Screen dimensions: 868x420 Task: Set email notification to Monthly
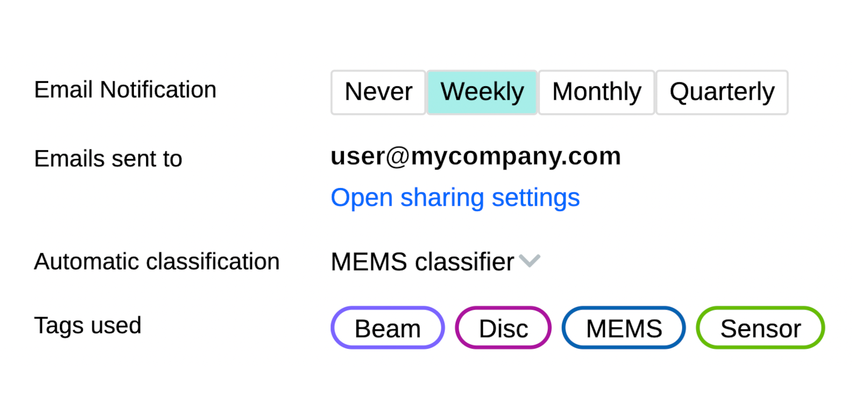[x=596, y=92]
